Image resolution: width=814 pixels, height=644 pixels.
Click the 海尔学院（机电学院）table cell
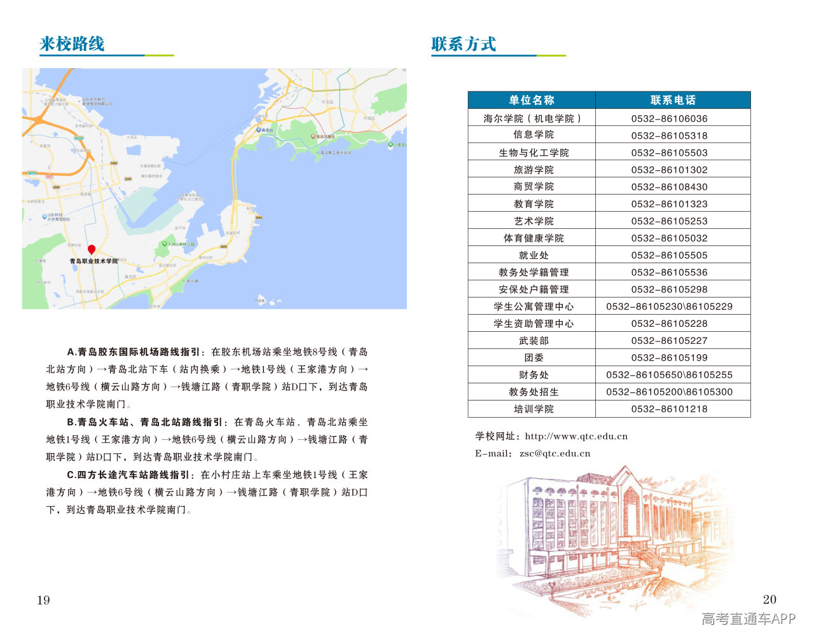532,118
